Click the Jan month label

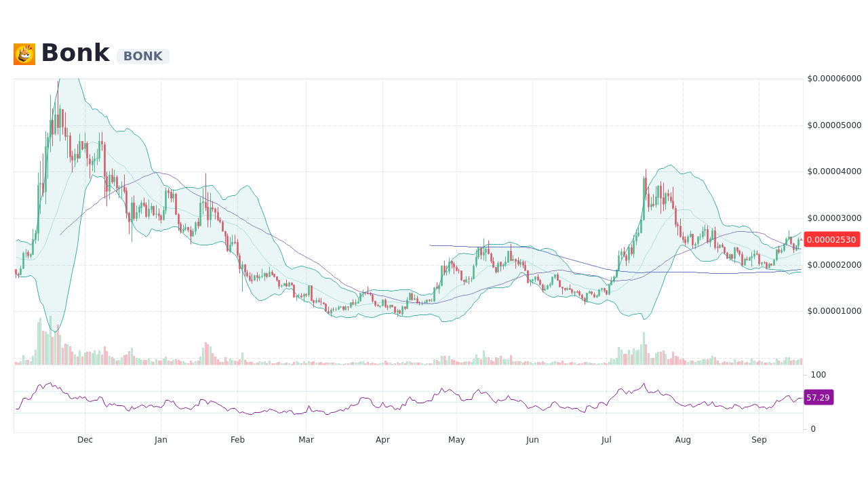(x=161, y=439)
